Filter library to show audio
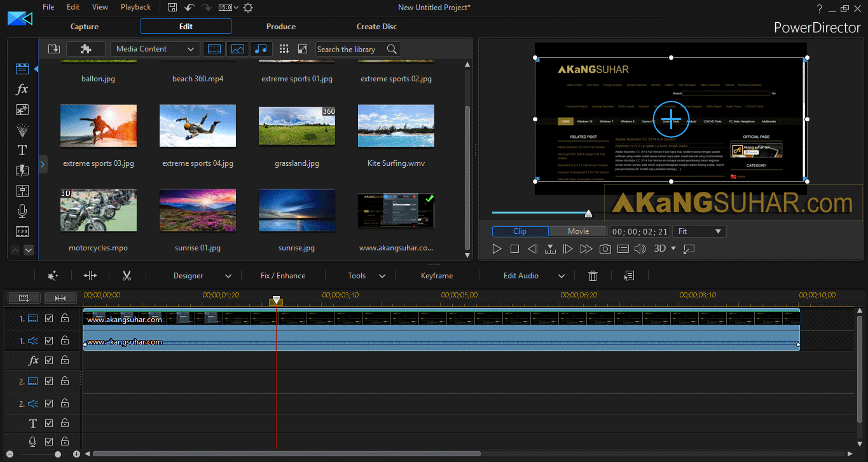Viewport: 868px width, 462px height. pyautogui.click(x=261, y=49)
